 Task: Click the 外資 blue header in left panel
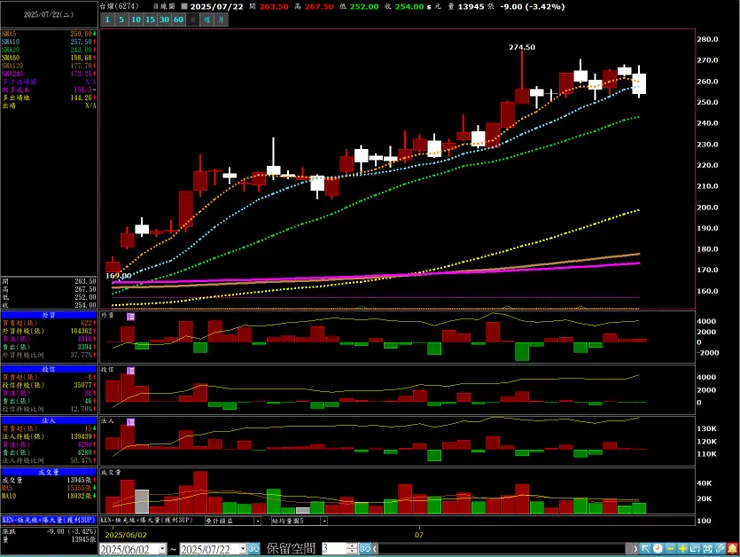click(49, 315)
